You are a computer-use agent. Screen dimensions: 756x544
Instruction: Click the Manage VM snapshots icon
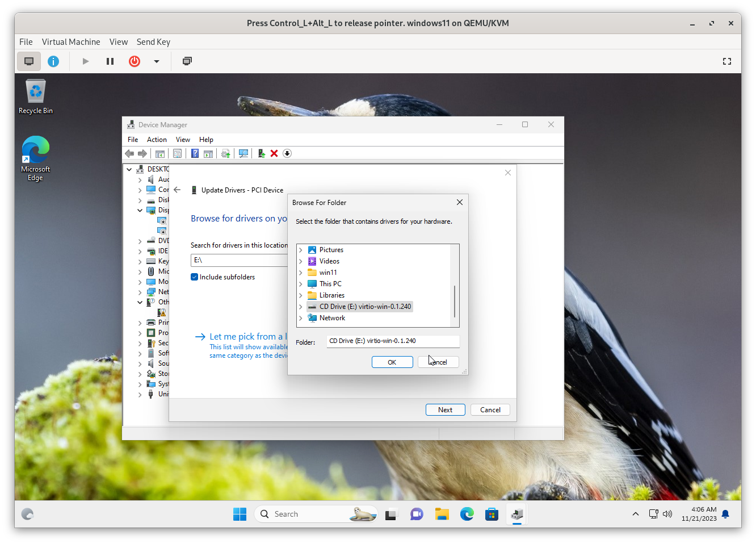[187, 61]
